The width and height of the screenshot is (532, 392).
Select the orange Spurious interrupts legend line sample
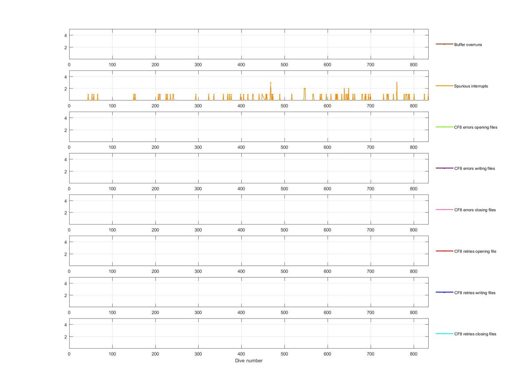point(444,85)
